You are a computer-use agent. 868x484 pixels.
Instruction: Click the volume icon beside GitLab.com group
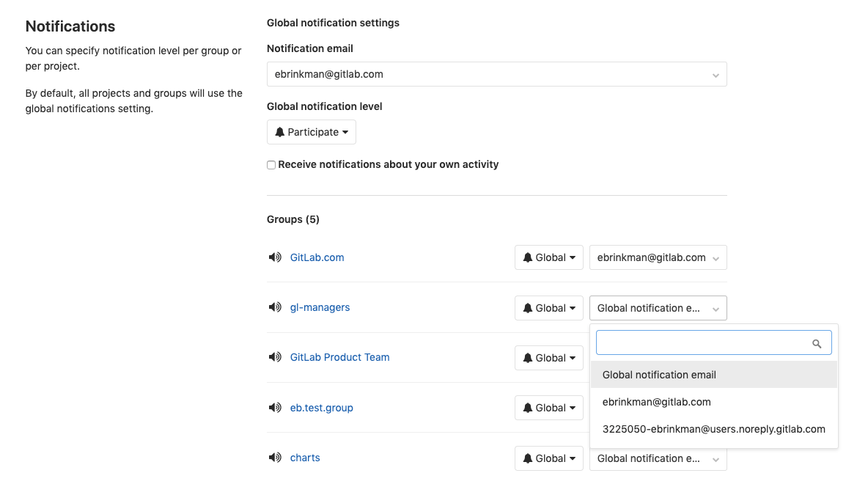click(x=275, y=257)
